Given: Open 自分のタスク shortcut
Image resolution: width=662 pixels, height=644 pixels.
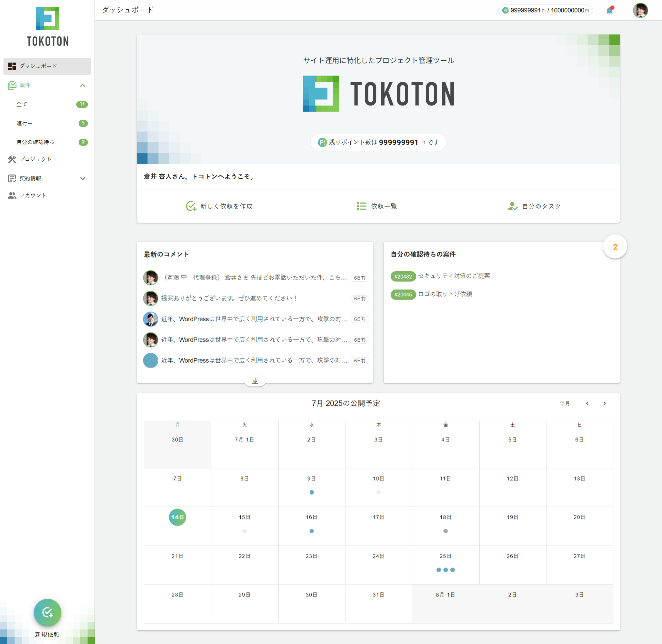Looking at the screenshot, I should pyautogui.click(x=534, y=206).
